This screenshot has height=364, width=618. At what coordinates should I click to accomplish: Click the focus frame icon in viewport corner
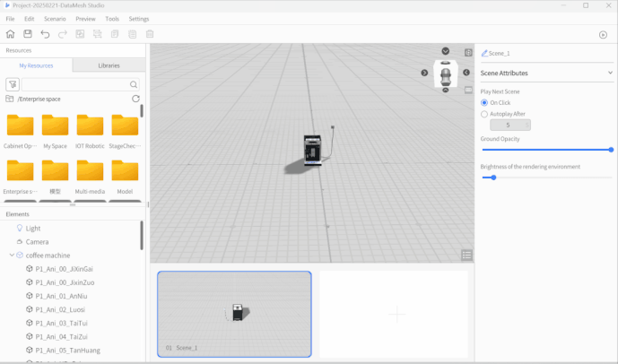coord(468,52)
